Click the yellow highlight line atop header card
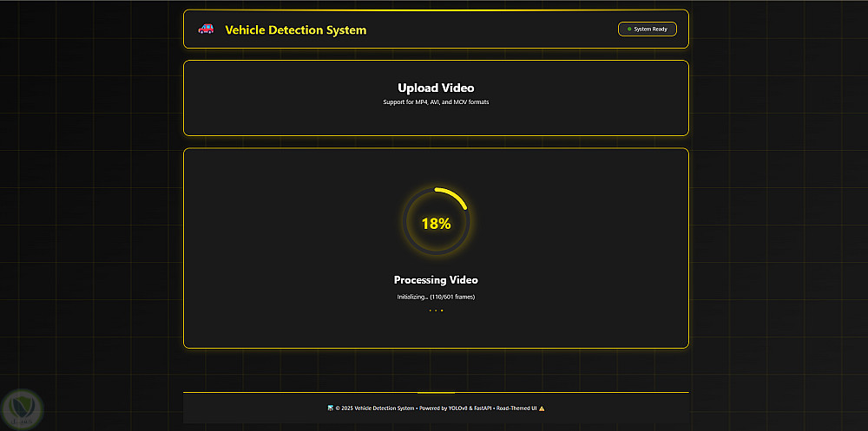Screen dimensions: 868x431 [436, 10]
